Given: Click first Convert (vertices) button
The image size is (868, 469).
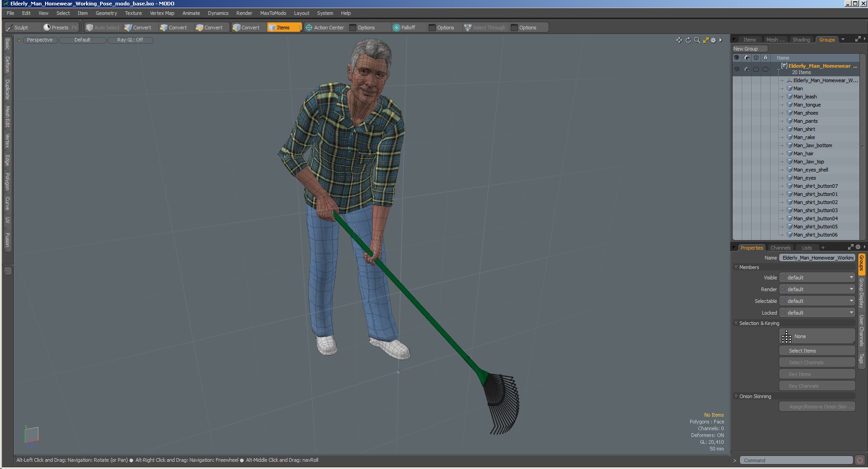Looking at the screenshot, I should click(138, 28).
